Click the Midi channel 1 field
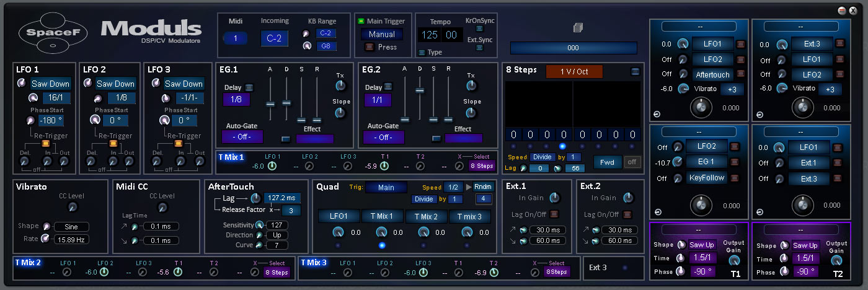The width and height of the screenshot is (868, 290). point(235,38)
